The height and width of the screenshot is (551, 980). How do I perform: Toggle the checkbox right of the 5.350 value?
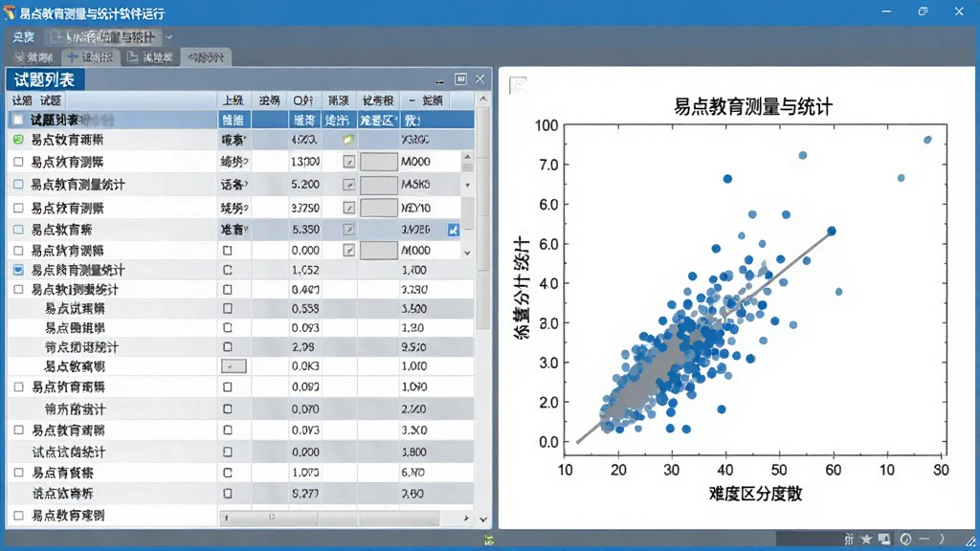pyautogui.click(x=348, y=230)
